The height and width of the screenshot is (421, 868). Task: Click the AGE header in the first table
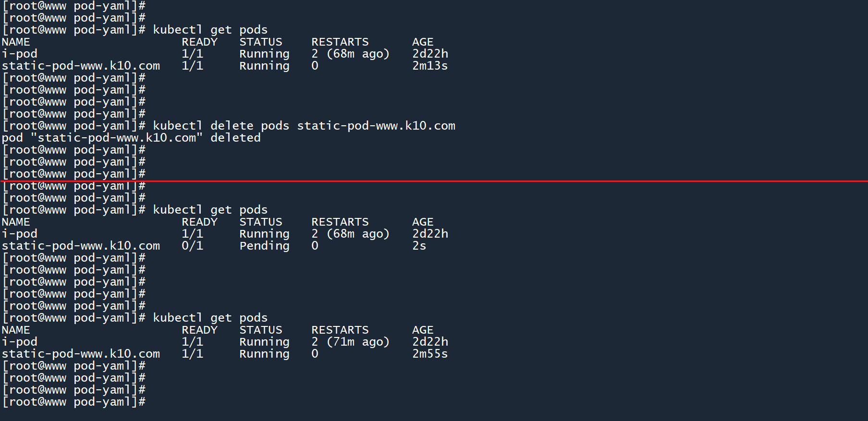[x=422, y=42]
